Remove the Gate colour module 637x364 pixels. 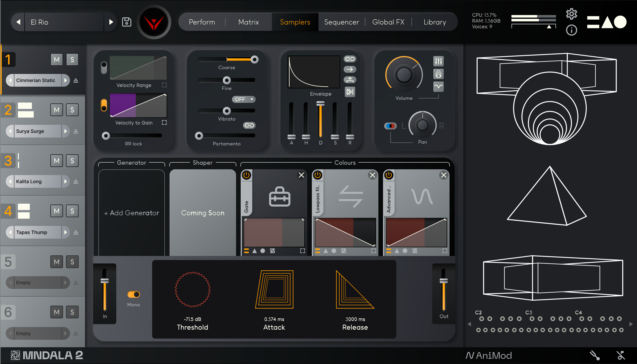click(301, 175)
